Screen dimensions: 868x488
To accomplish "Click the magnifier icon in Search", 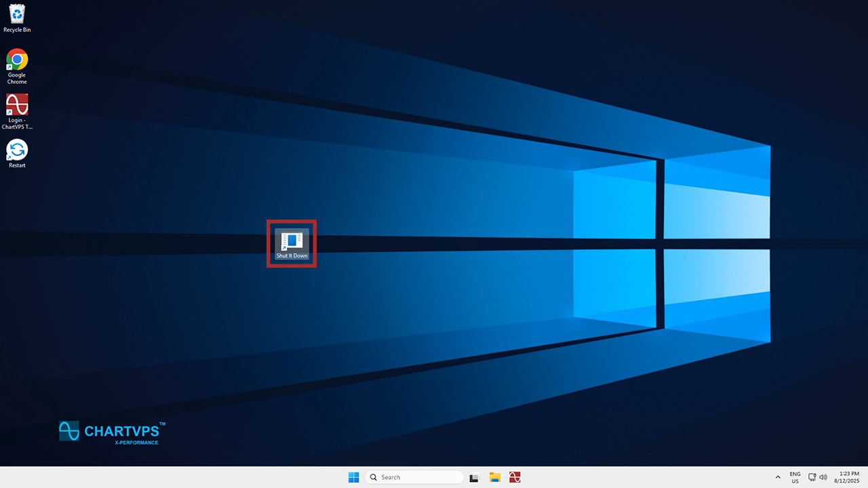I will [374, 477].
